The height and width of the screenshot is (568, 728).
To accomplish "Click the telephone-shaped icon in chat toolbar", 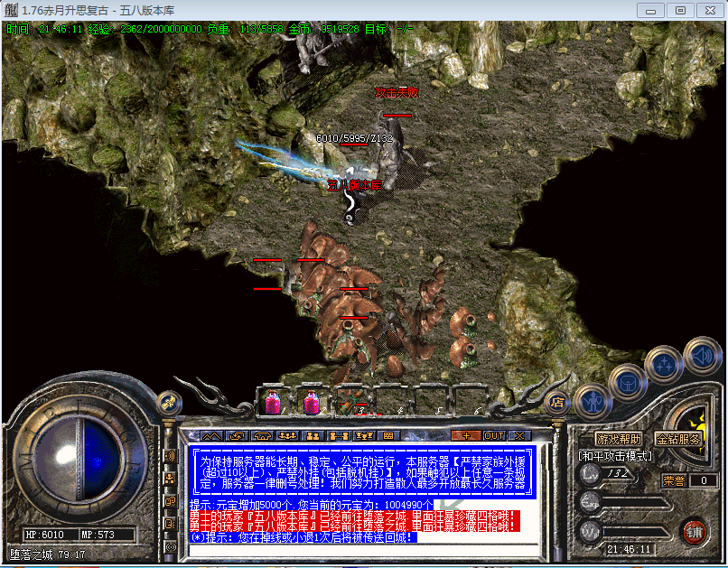I will coord(262,436).
